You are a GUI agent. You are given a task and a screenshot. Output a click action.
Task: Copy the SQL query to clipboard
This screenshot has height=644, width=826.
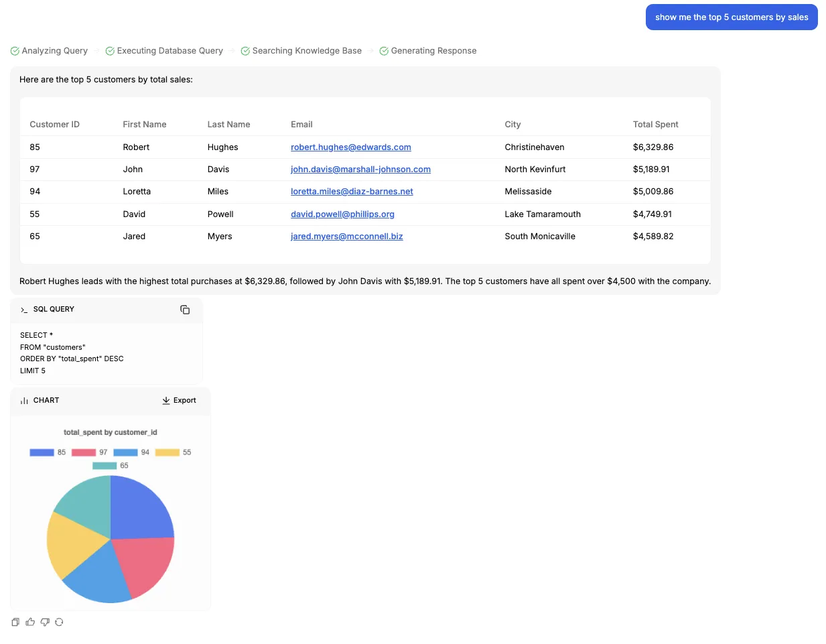(x=185, y=310)
